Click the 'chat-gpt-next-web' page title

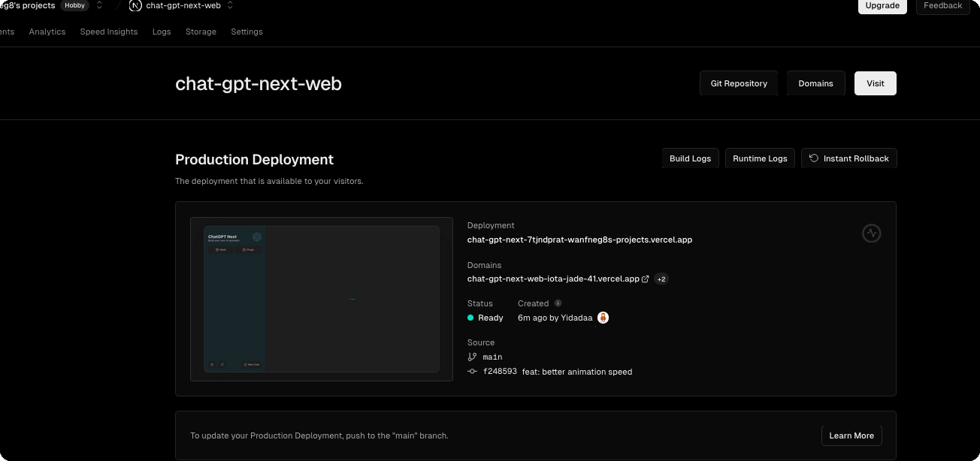click(259, 83)
